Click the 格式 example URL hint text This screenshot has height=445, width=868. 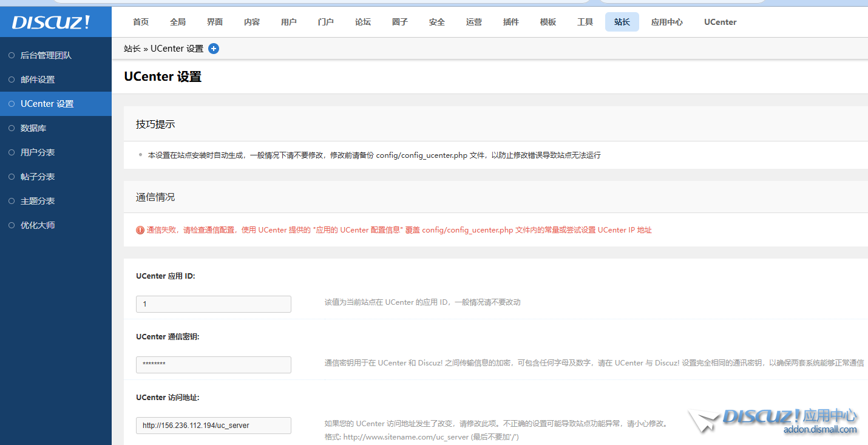coord(422,437)
